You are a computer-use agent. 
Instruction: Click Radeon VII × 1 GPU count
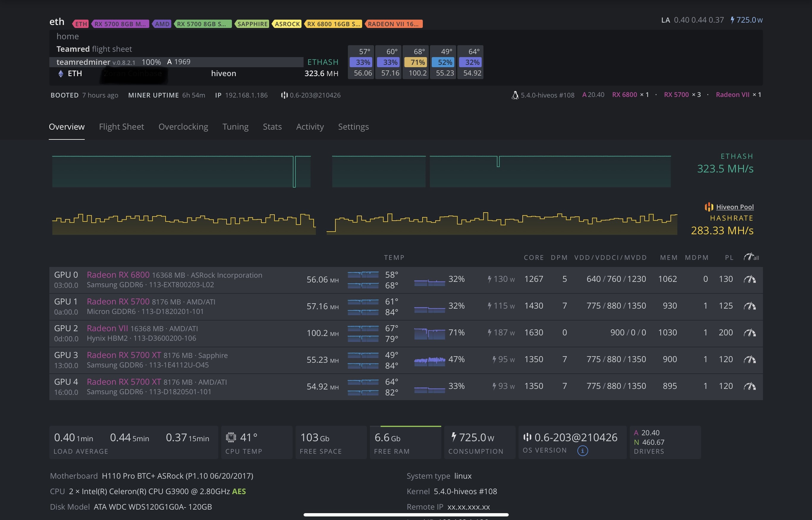tap(738, 95)
